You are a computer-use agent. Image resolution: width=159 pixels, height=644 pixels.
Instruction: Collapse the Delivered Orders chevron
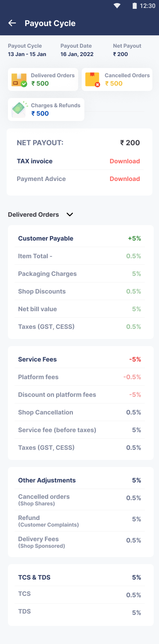(69, 215)
